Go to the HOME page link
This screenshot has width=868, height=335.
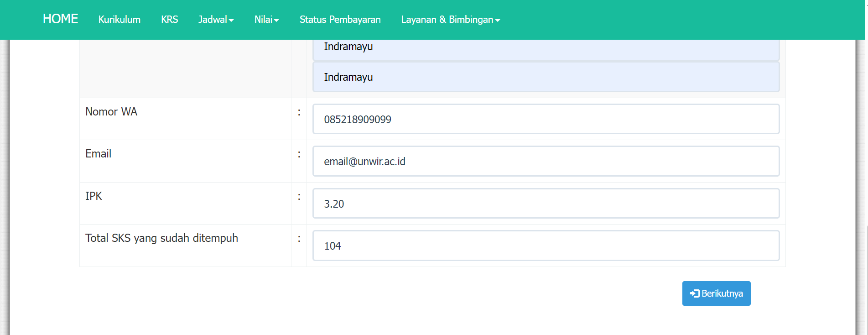click(60, 19)
